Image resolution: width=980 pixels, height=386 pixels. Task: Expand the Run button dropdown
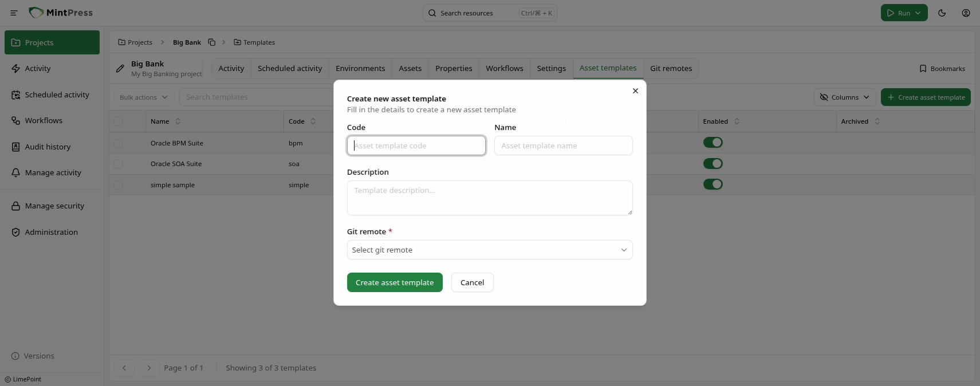point(918,13)
